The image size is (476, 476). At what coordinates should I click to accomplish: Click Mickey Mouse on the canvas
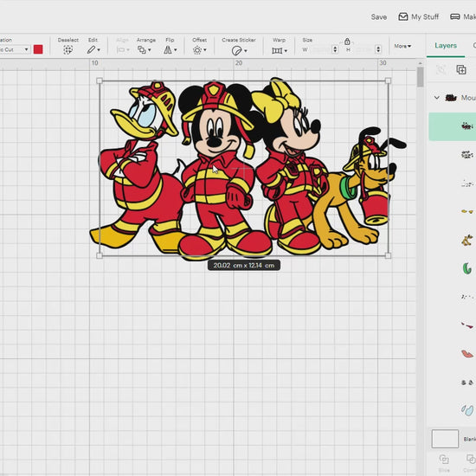point(217,170)
